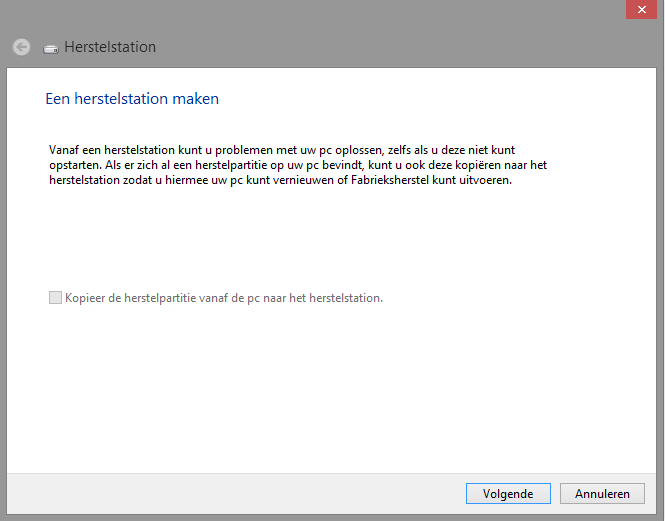Click the recovery drive icon beside the title
Image resolution: width=665 pixels, height=521 pixels.
(52, 48)
